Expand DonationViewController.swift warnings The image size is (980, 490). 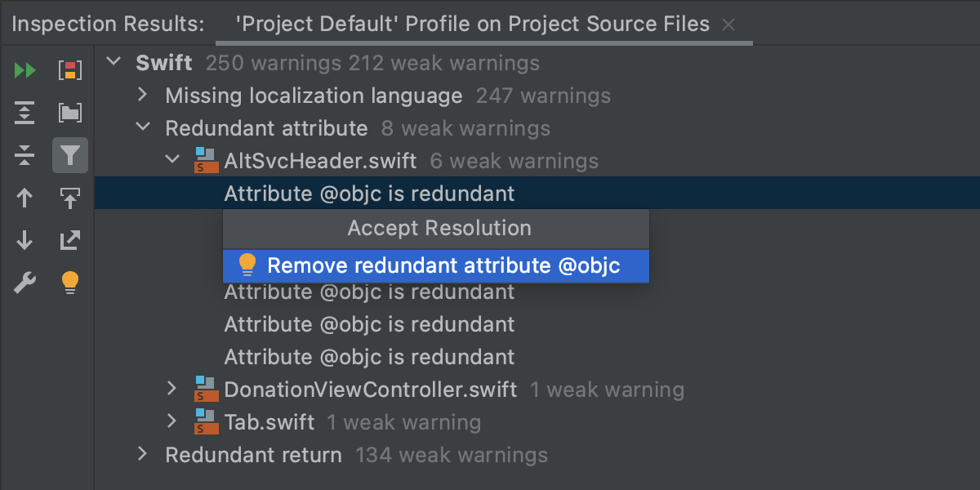tap(171, 389)
